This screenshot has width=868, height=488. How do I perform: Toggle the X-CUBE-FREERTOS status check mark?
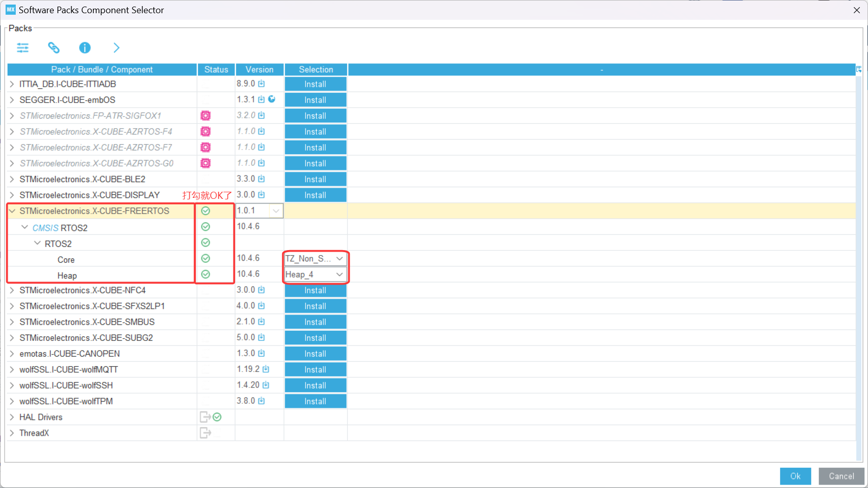pos(206,211)
